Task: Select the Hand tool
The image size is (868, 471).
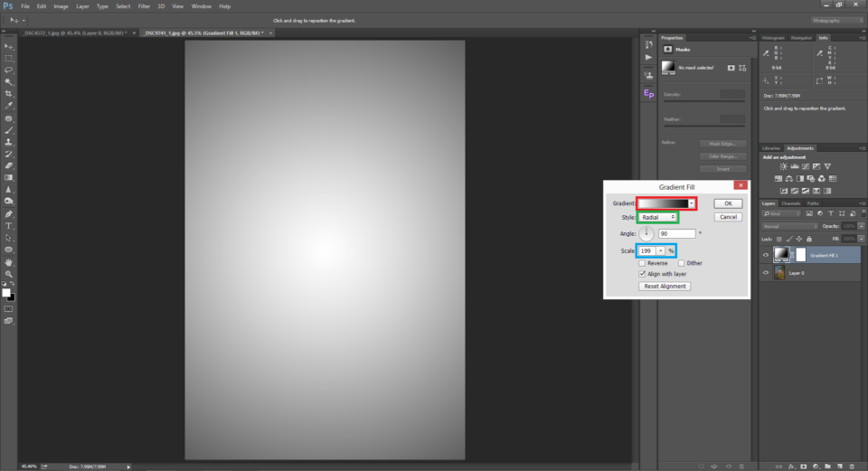Action: tap(9, 261)
